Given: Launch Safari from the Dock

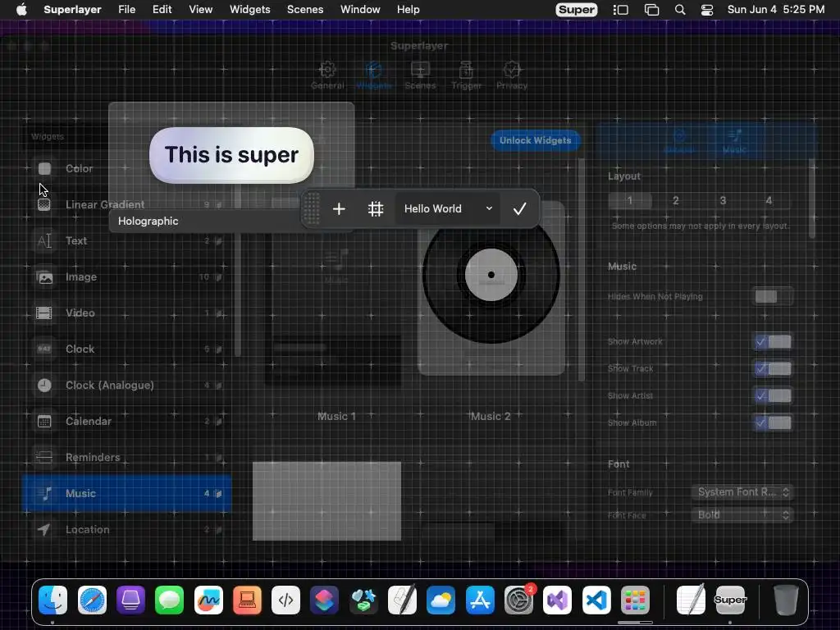Looking at the screenshot, I should click(x=92, y=600).
